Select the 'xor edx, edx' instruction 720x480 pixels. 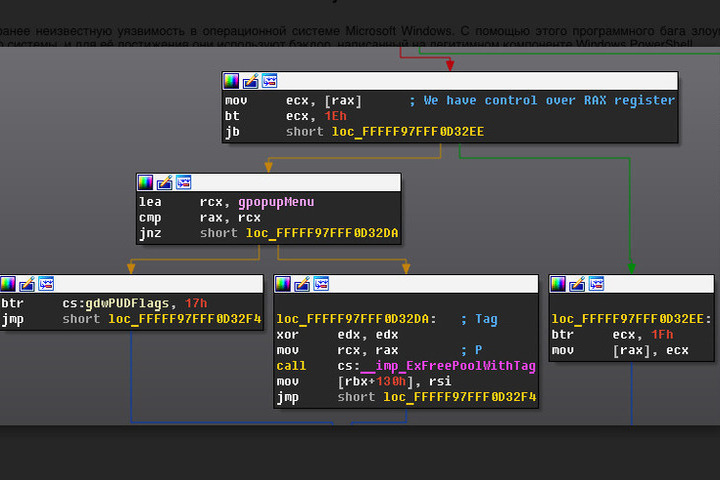tap(338, 334)
